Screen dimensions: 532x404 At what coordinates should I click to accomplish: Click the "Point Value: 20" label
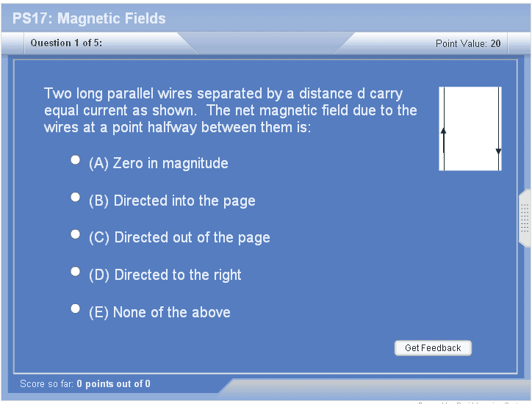468,44
